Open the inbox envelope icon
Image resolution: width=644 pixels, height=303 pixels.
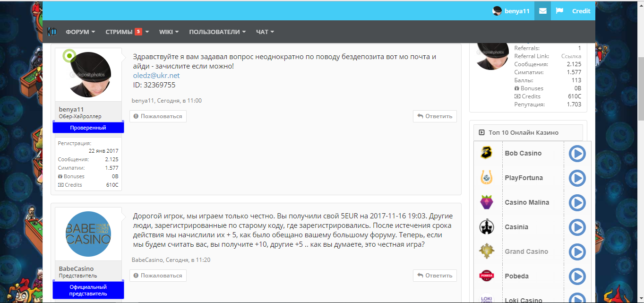tap(542, 11)
